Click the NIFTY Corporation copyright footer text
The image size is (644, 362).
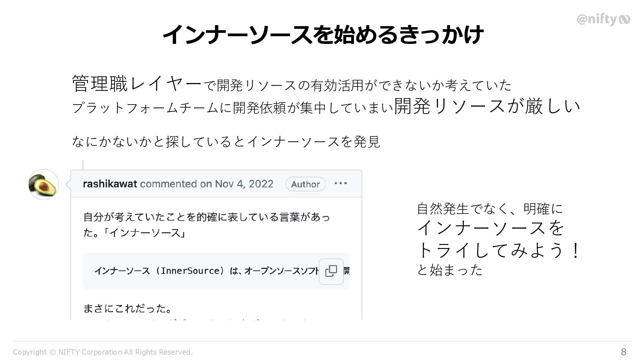pos(103,352)
